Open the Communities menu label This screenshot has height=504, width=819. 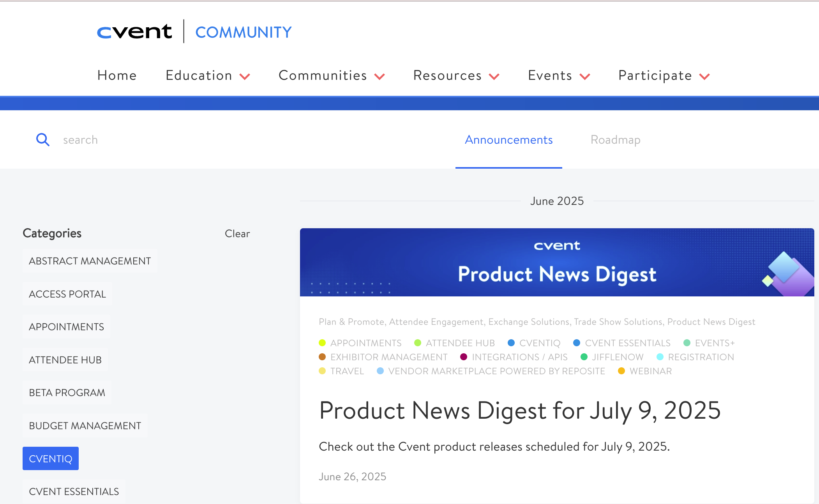point(323,75)
